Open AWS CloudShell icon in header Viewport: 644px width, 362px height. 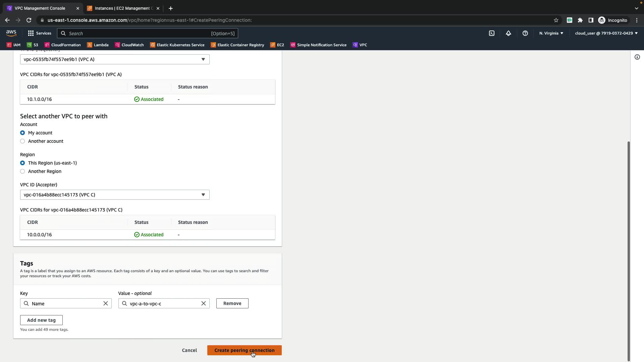pyautogui.click(x=491, y=33)
